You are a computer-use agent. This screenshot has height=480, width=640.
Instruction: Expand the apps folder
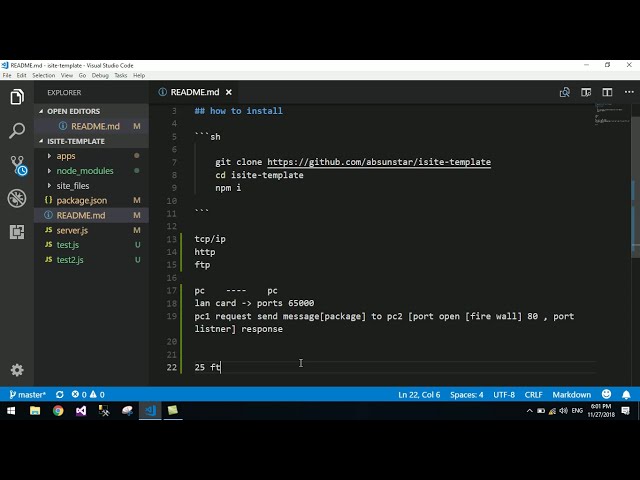pyautogui.click(x=91, y=156)
